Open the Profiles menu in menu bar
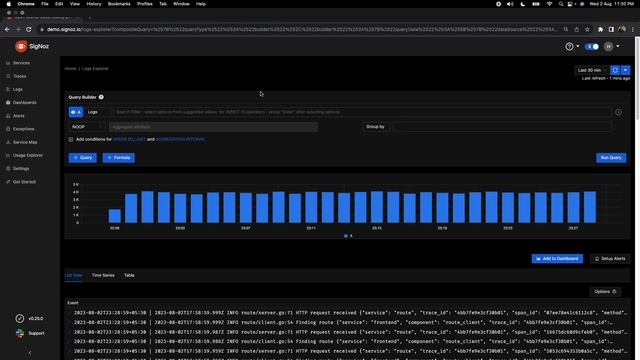This screenshot has width=640, height=360. pyautogui.click(x=144, y=4)
